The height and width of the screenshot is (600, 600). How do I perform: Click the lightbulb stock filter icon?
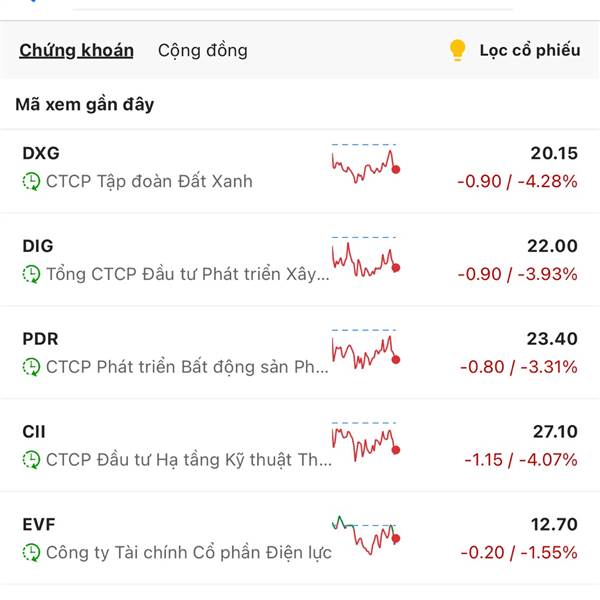(457, 50)
